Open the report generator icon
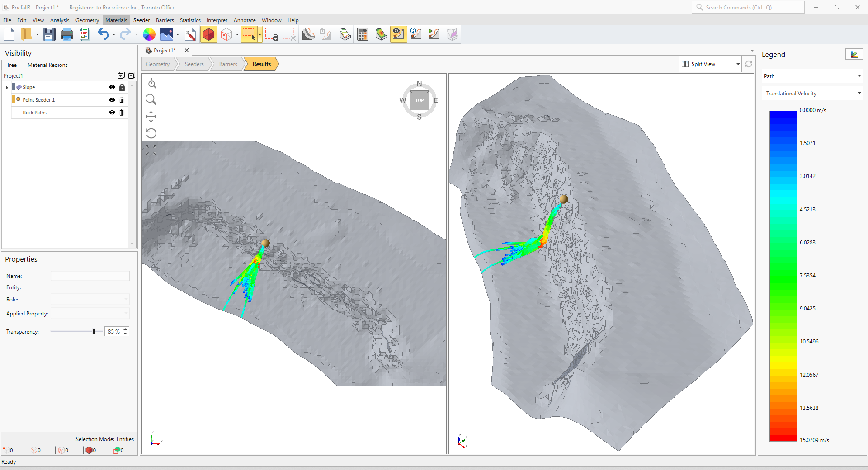Image resolution: width=868 pixels, height=470 pixels. pyautogui.click(x=85, y=34)
